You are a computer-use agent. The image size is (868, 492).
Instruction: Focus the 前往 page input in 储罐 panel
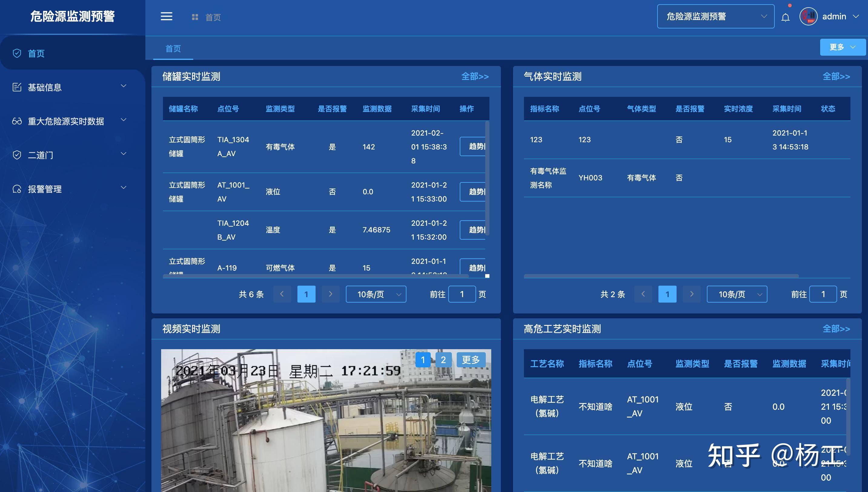[x=462, y=294]
